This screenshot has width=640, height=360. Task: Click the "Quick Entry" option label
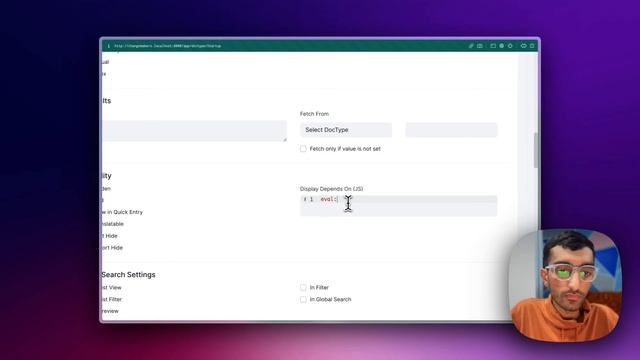click(128, 212)
